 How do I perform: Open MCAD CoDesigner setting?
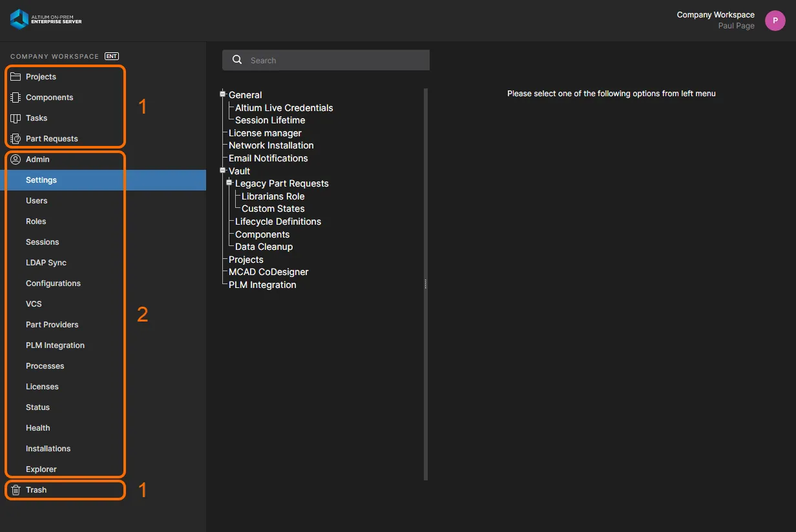(x=269, y=272)
